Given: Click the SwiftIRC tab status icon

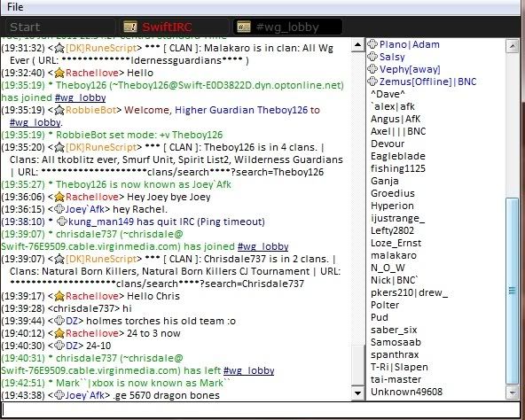Looking at the screenshot, I should click(x=130, y=27).
